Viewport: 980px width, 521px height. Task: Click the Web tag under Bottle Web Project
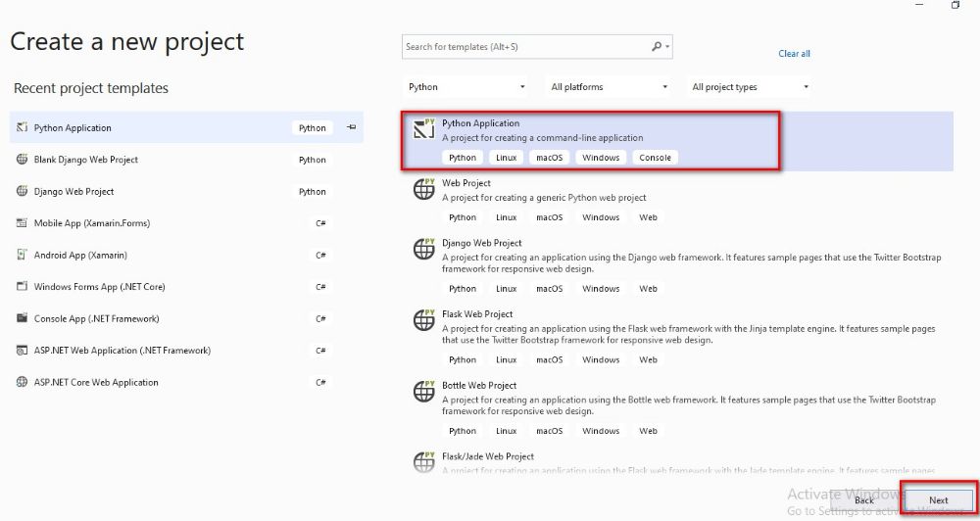pyautogui.click(x=648, y=431)
